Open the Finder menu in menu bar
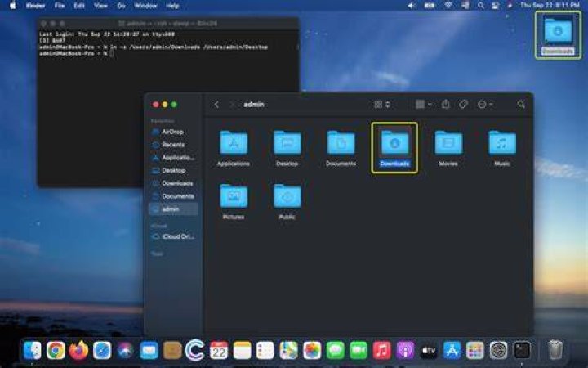The image size is (588, 368). coord(36,6)
